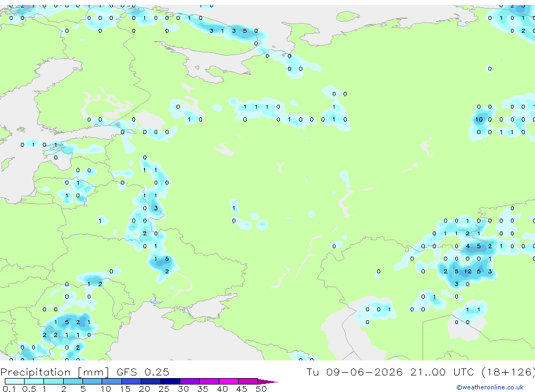
Task: Select the 40–45 mm magenta legend swatch
Action: click(x=228, y=381)
